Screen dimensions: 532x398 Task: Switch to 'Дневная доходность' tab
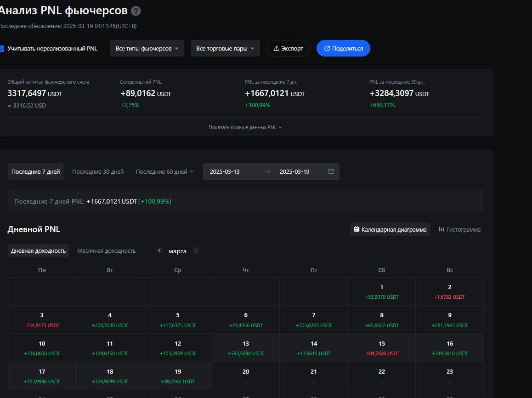pos(38,251)
